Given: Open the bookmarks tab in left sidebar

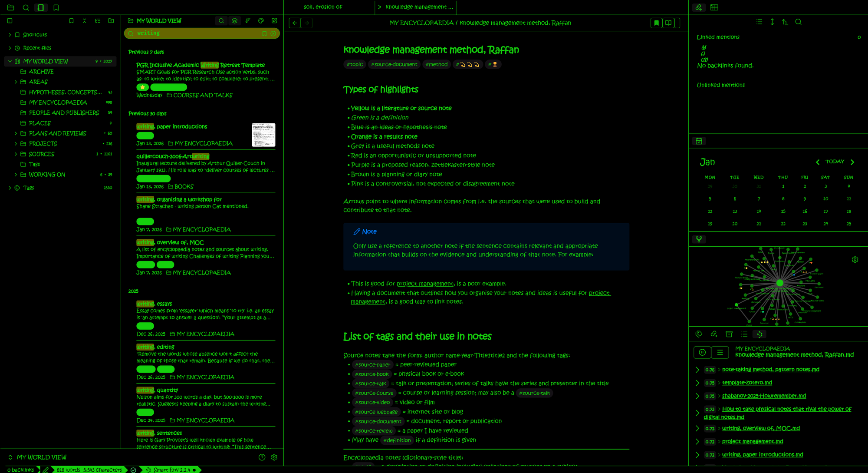Looking at the screenshot, I should 56,7.
